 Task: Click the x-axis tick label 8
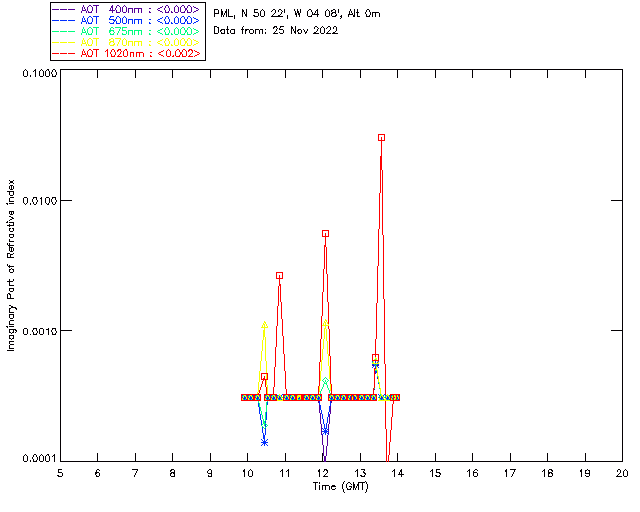coord(173,473)
